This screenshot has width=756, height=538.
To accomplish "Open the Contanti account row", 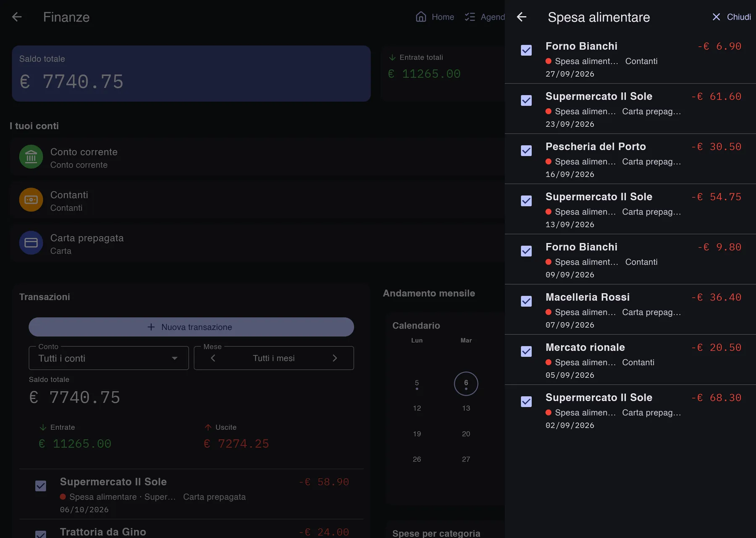I will 257,200.
